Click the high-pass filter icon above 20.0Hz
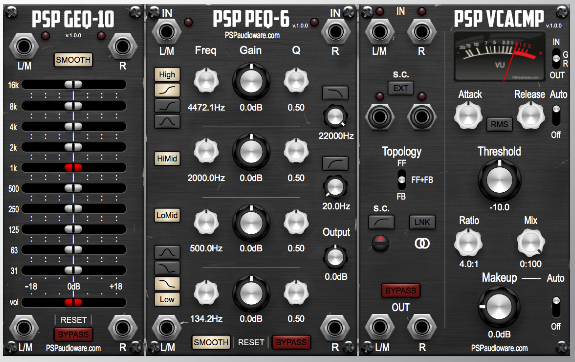Image resolution: width=575 pixels, height=362 pixels. [335, 164]
